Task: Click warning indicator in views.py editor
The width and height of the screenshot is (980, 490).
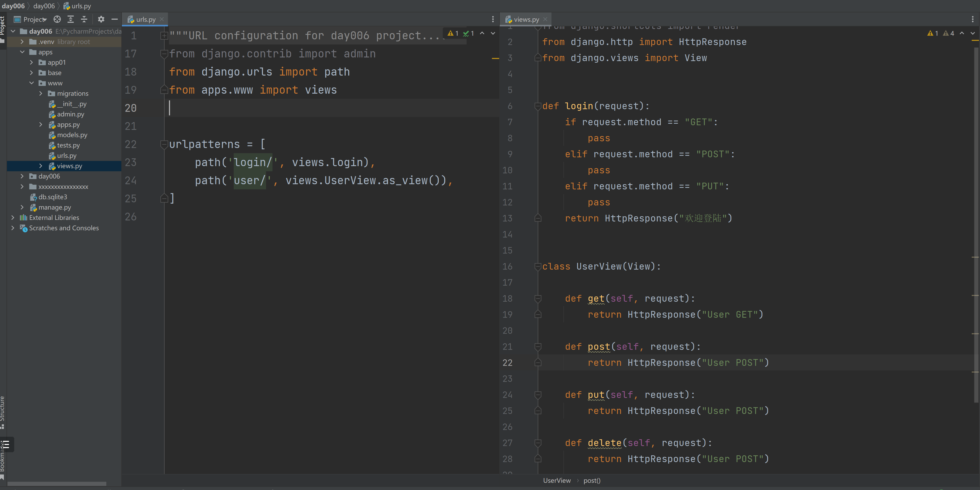Action: 932,33
